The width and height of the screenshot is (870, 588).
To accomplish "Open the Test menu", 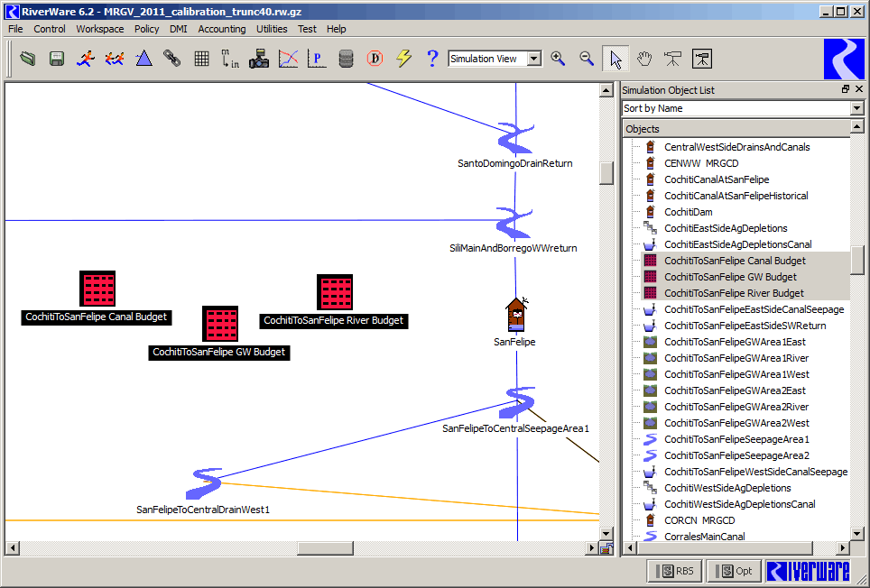I will pos(307,29).
